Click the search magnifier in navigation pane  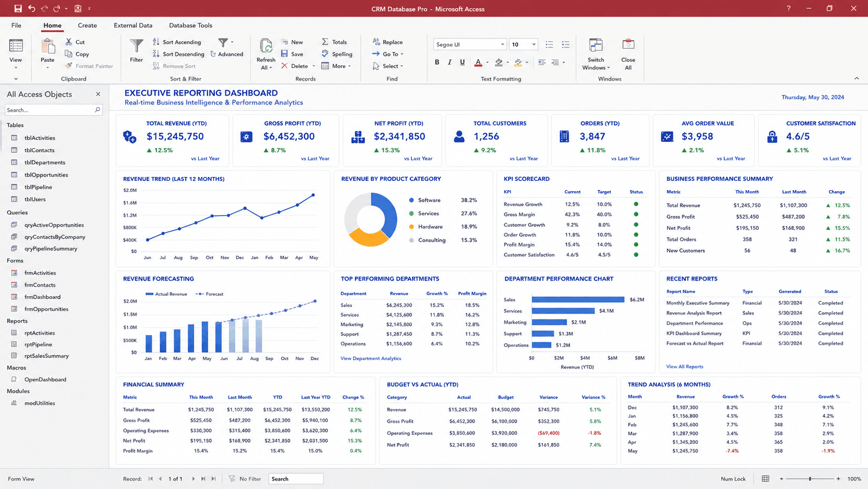click(x=97, y=110)
